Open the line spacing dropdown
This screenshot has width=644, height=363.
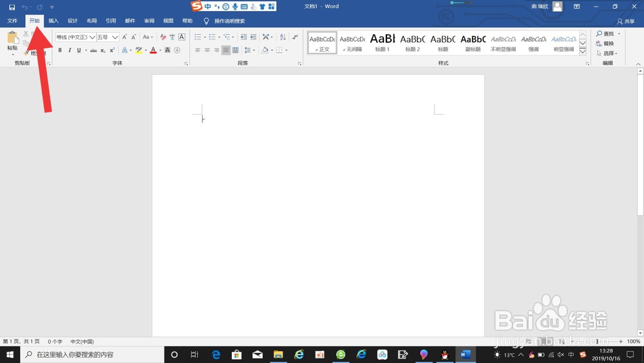(x=249, y=50)
